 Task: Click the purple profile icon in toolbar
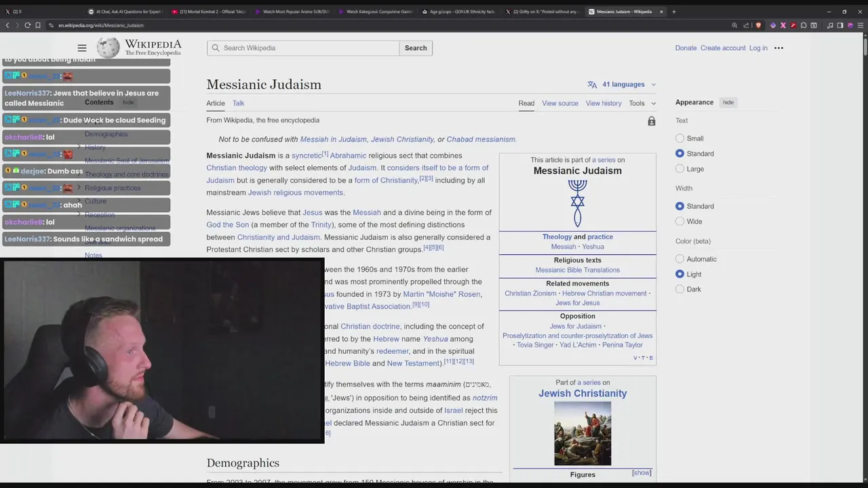coord(850,25)
